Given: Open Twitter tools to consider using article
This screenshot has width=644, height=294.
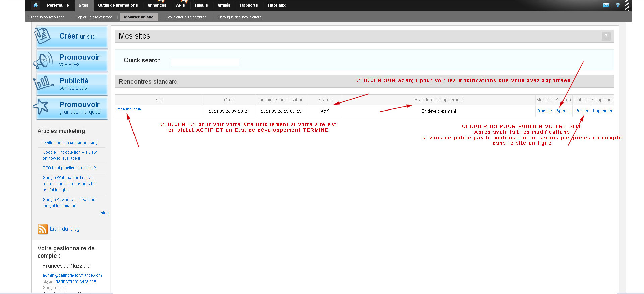Looking at the screenshot, I should point(70,143).
